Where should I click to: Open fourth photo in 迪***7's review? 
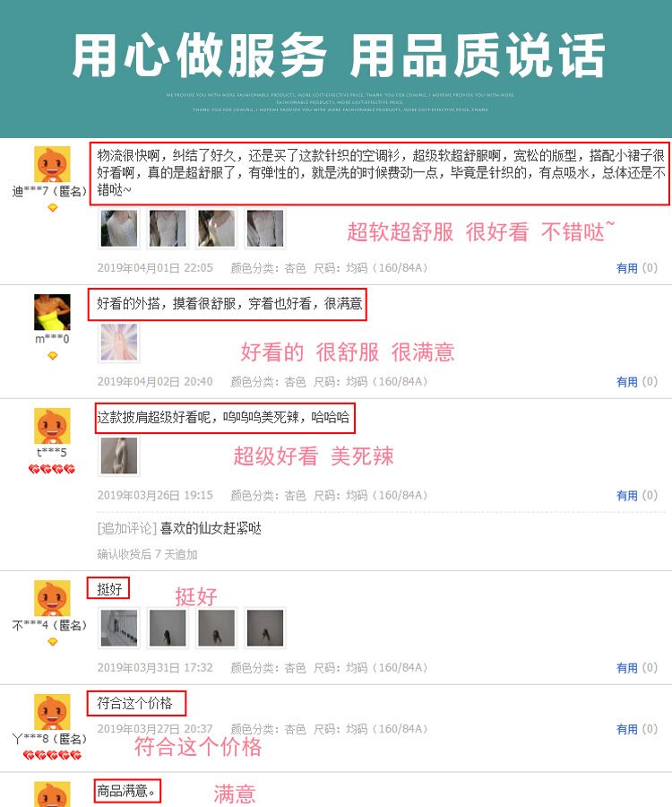[265, 229]
